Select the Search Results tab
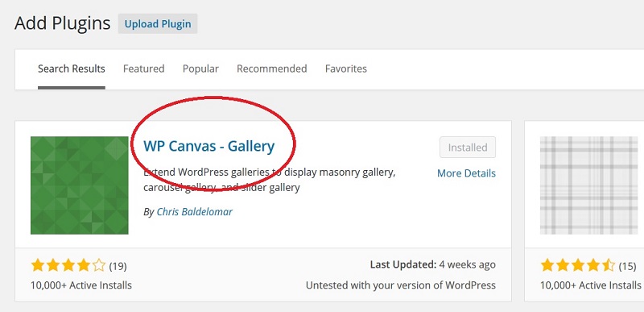This screenshot has height=312, width=644. coord(72,69)
